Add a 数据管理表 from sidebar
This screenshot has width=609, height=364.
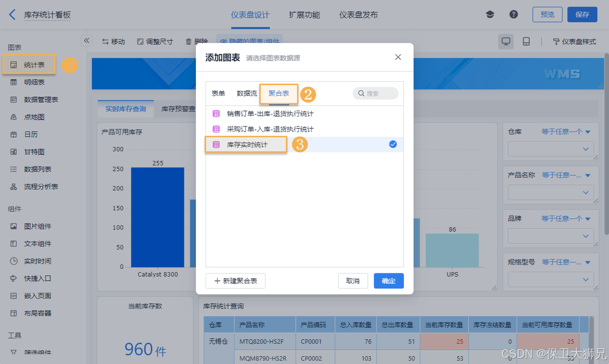35,99
